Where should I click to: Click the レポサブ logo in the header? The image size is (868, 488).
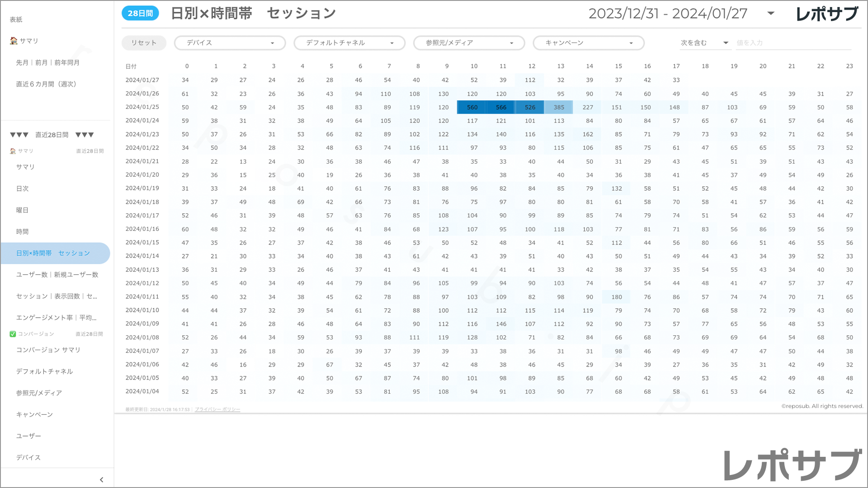[826, 14]
